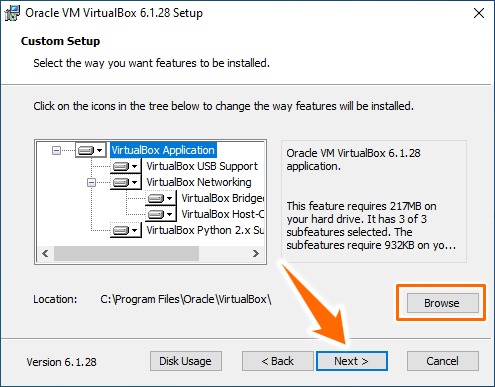
Task: Open VirtualBox Application feature drive icon
Action: (x=91, y=150)
